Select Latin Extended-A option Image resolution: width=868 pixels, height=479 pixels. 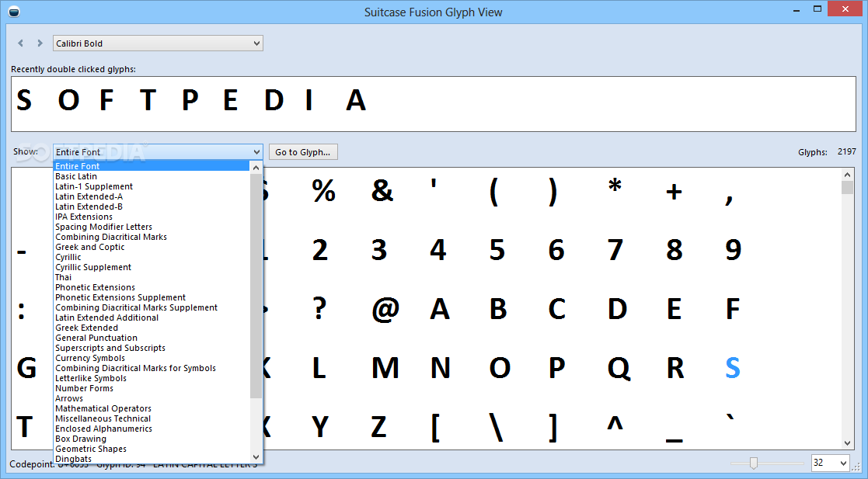[152, 196]
